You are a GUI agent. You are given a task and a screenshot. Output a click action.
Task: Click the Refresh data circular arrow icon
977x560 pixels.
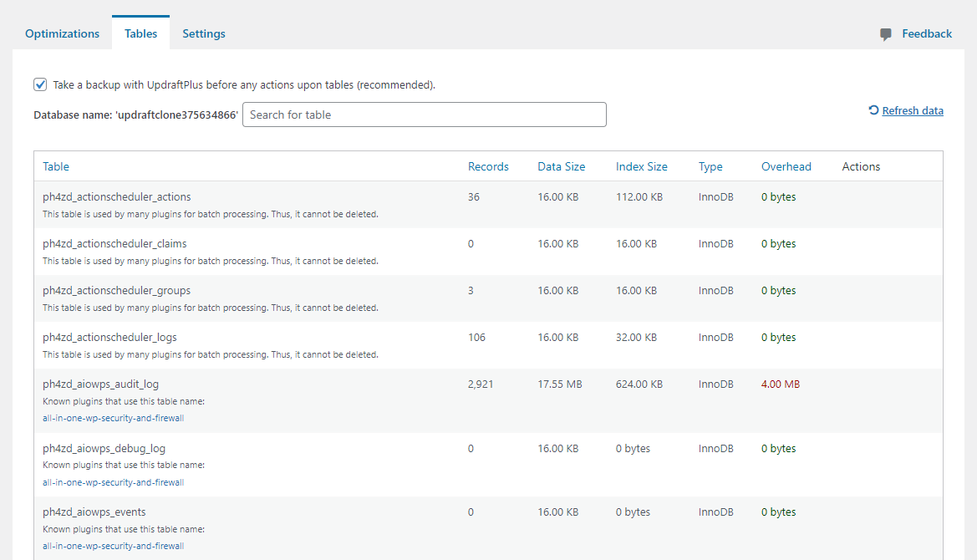[x=873, y=110]
